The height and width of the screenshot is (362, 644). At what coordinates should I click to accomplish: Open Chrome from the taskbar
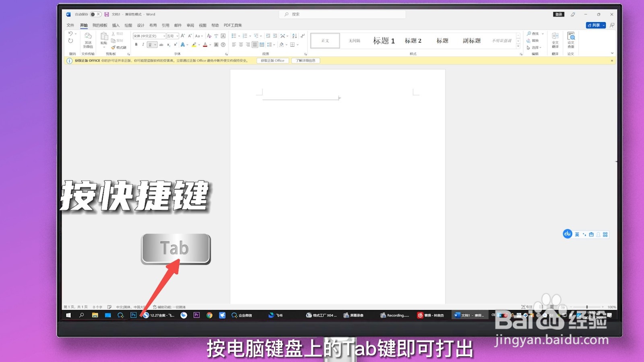pyautogui.click(x=209, y=315)
